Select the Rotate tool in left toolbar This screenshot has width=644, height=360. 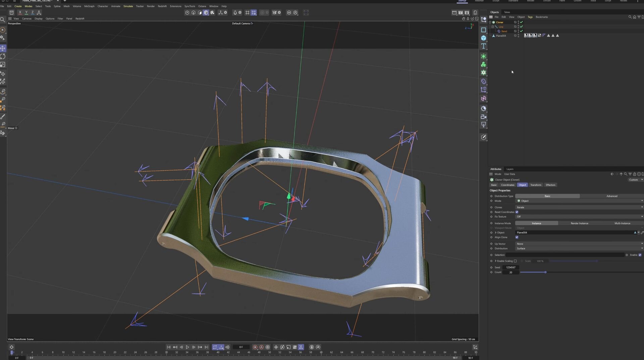click(3, 56)
